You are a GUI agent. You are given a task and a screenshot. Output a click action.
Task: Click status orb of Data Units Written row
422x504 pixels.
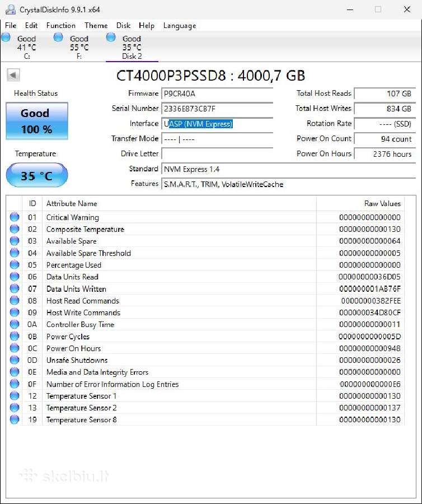click(15, 288)
